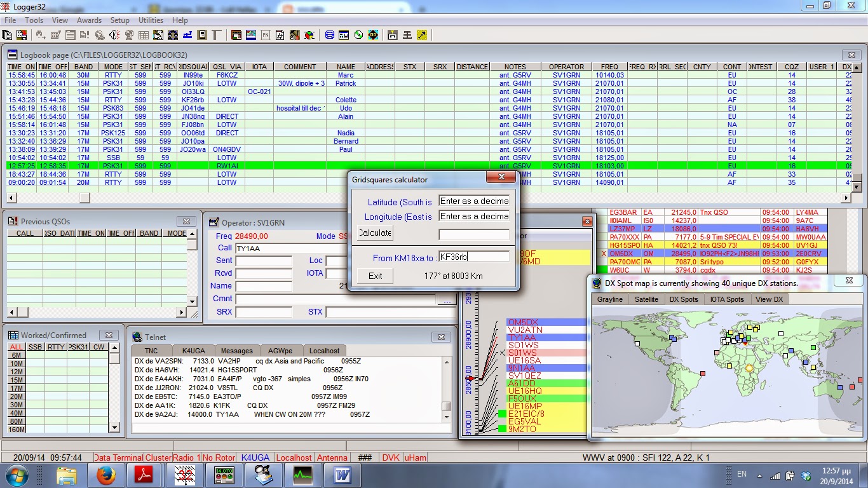This screenshot has width=868, height=488.
Task: Open the Awards menu
Action: [89, 20]
